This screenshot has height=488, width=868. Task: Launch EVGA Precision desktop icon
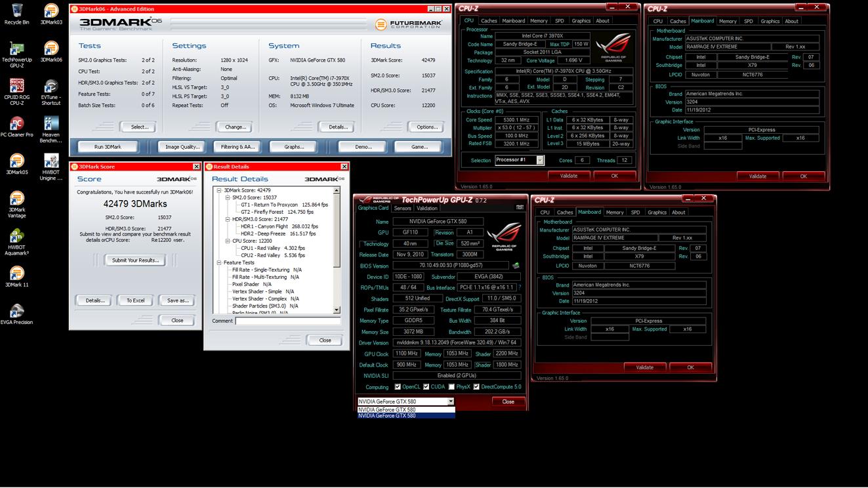pyautogui.click(x=16, y=314)
